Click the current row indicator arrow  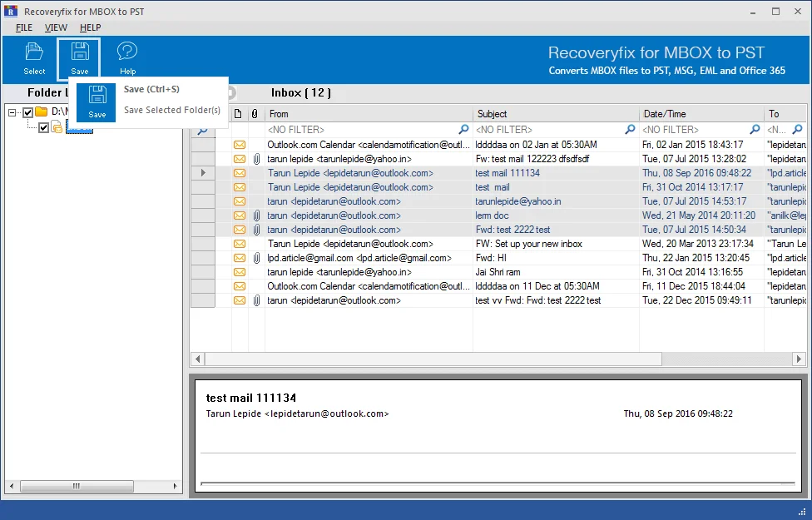pos(203,173)
